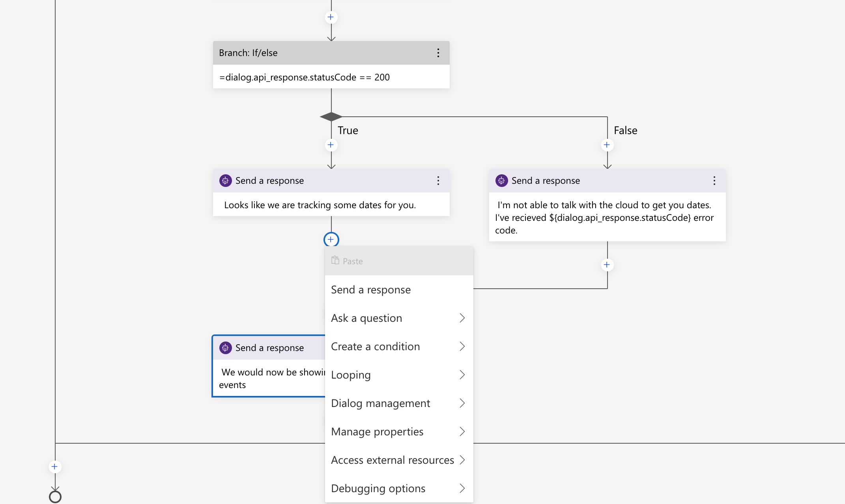
Task: Expand the Looping submenu arrow
Action: pos(462,375)
